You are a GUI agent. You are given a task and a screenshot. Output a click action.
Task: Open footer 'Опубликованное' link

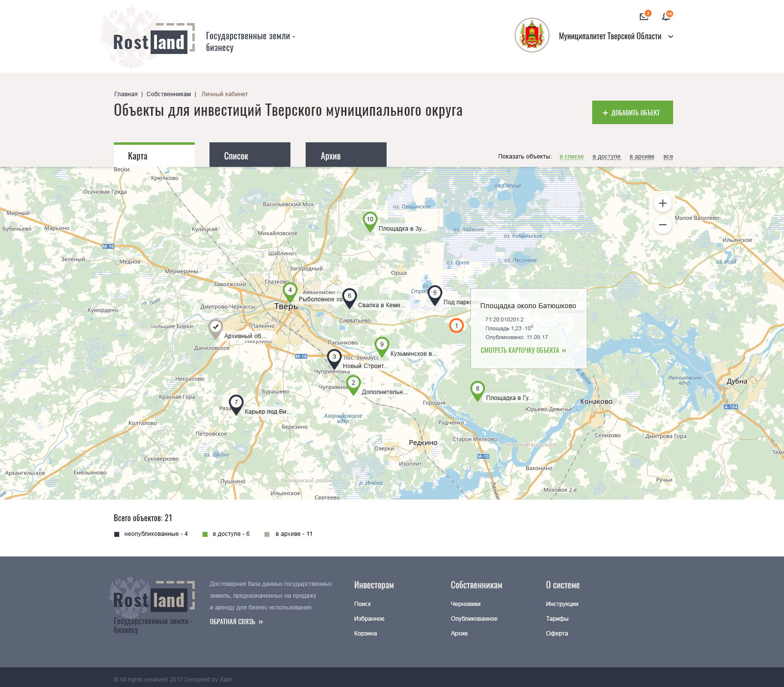474,619
